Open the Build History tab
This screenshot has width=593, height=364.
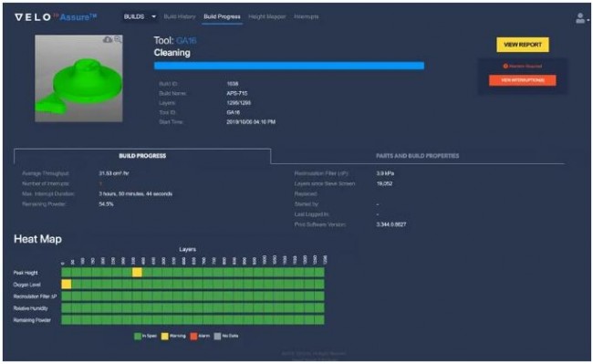(x=180, y=16)
